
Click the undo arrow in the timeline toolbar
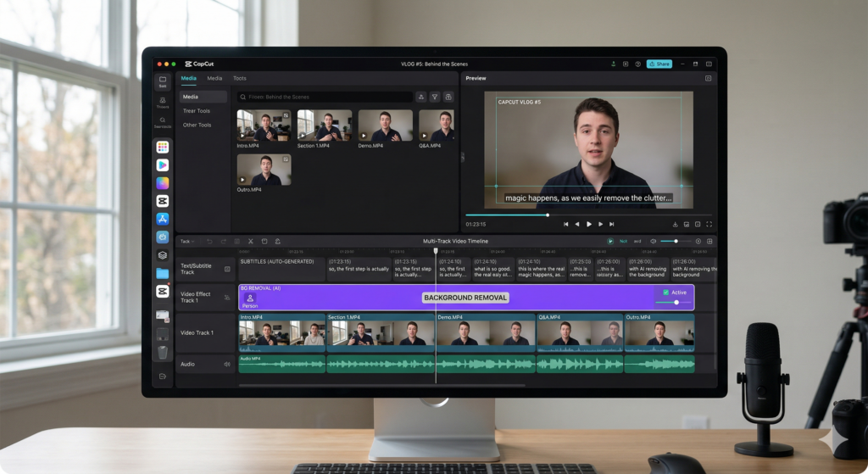tap(210, 242)
